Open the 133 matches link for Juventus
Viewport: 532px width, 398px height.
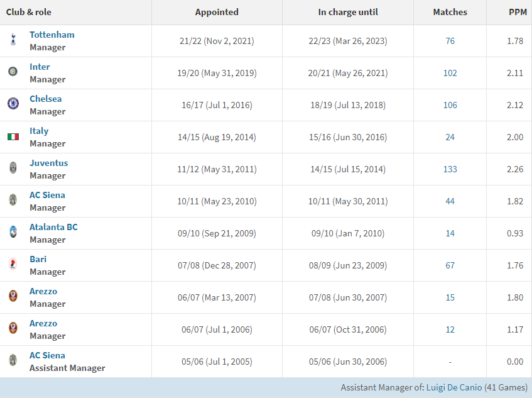(x=450, y=169)
